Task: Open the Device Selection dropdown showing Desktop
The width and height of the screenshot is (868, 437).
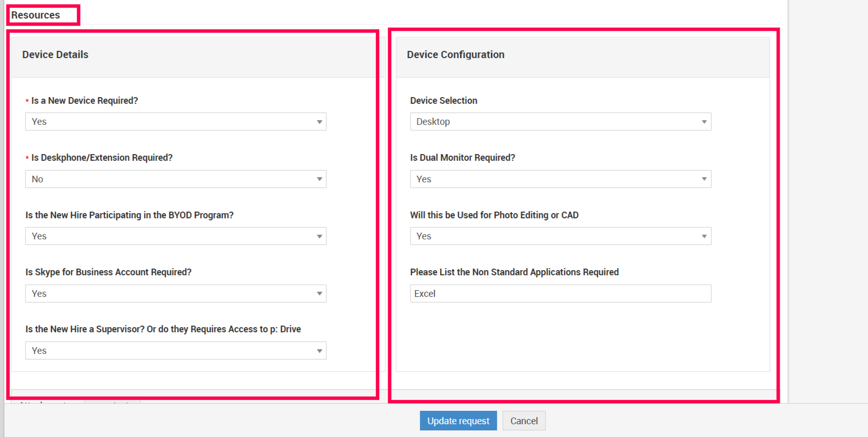Action: click(x=560, y=122)
